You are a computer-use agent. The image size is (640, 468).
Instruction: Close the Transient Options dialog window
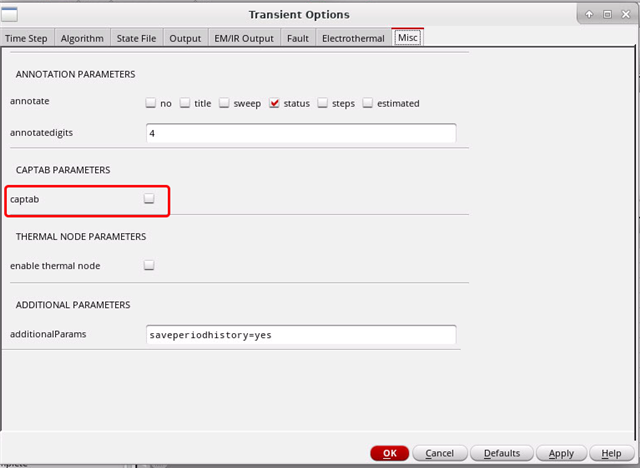pos(625,14)
